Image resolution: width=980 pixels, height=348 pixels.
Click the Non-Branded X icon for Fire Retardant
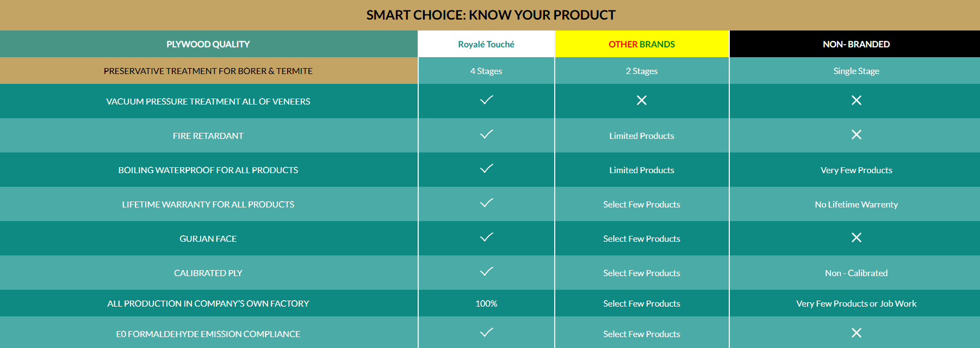tap(856, 135)
